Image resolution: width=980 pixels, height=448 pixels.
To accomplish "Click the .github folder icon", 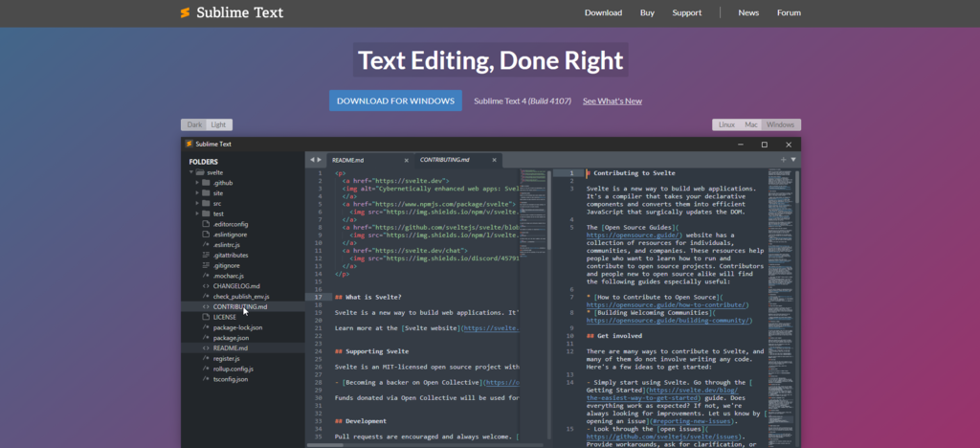I will 205,182.
